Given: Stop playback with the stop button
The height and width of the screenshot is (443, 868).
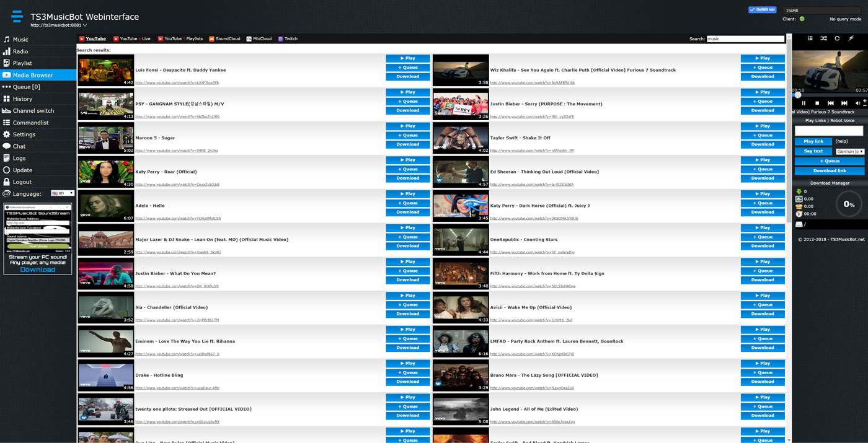Looking at the screenshot, I should click(817, 103).
